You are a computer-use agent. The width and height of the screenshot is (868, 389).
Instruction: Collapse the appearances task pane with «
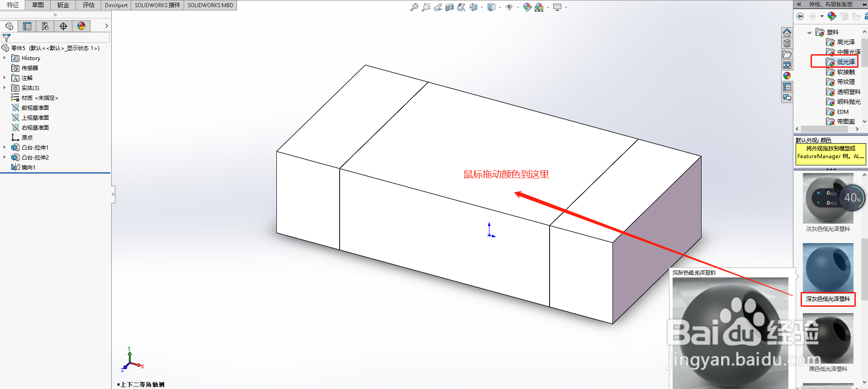tap(799, 4)
